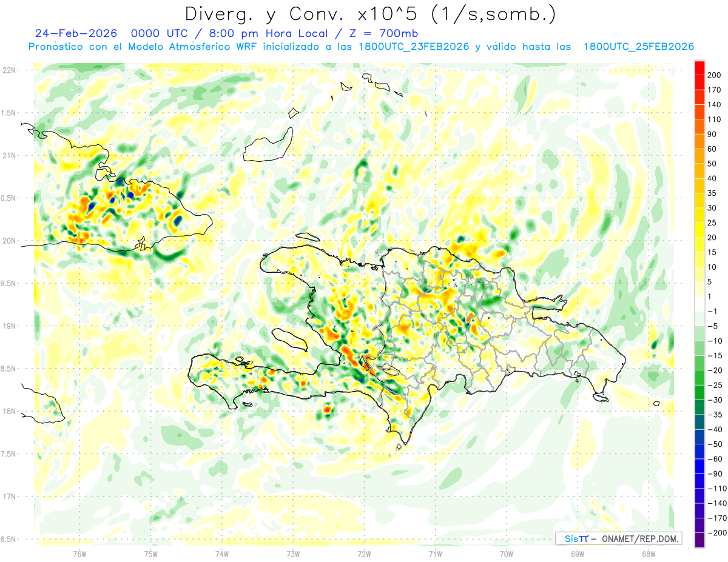Click the '17N' latitude label
The height and width of the screenshot is (562, 728).
[x=8, y=496]
